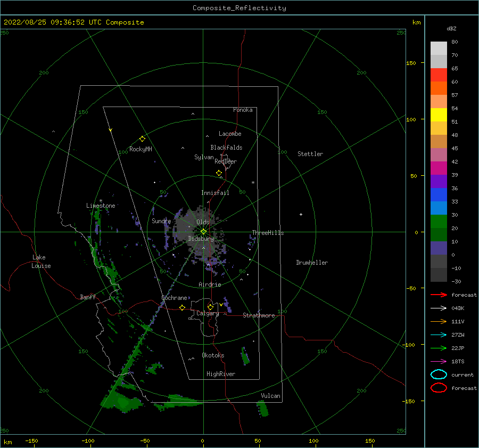
Task: Click the cyan current ellipse in legend
Action: coord(439,374)
